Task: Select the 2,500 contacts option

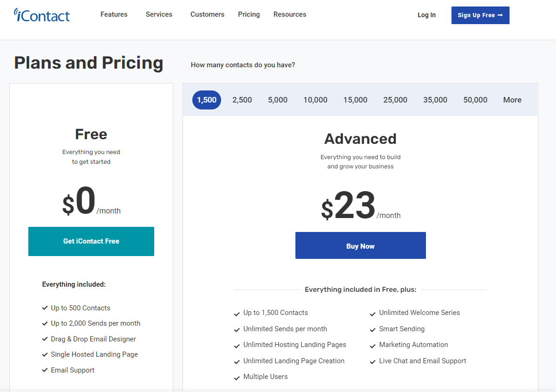Action: click(242, 100)
